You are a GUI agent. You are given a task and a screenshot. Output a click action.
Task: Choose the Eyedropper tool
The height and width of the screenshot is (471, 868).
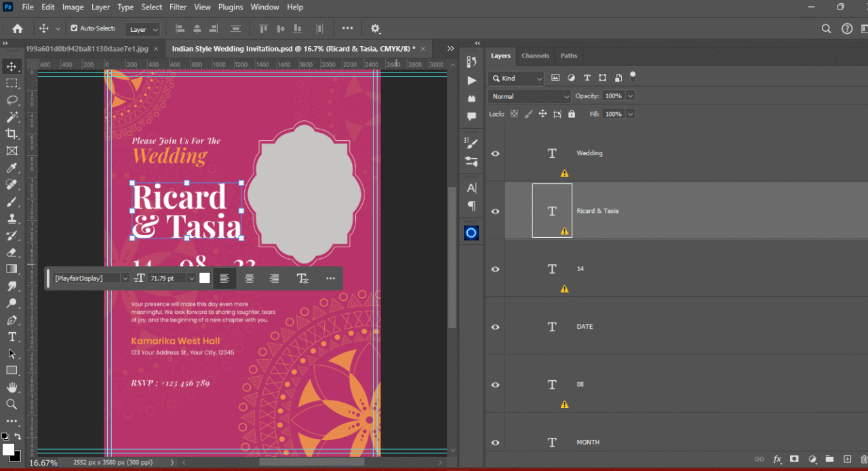point(12,168)
